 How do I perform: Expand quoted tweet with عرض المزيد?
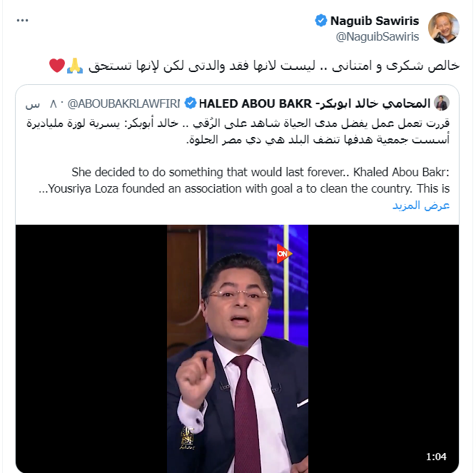point(421,205)
